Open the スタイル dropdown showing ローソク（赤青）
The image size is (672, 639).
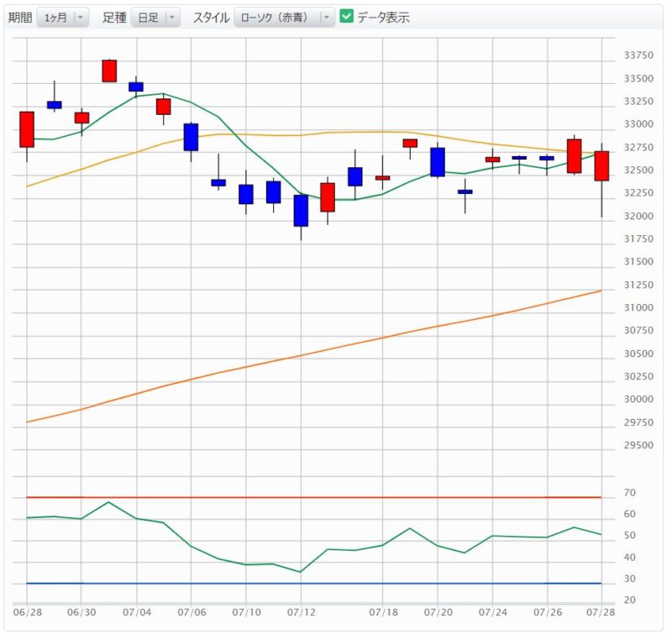[x=284, y=18]
